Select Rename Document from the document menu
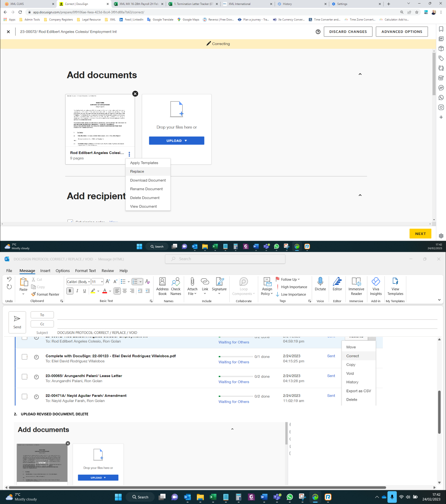Image resolution: width=446 pixels, height=504 pixels. 146,189
